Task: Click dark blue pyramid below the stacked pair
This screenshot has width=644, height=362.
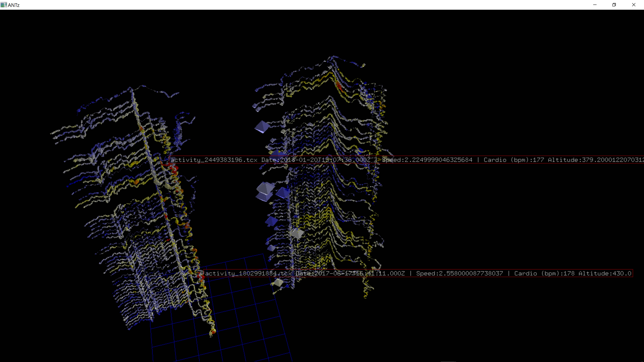Action: click(x=271, y=221)
